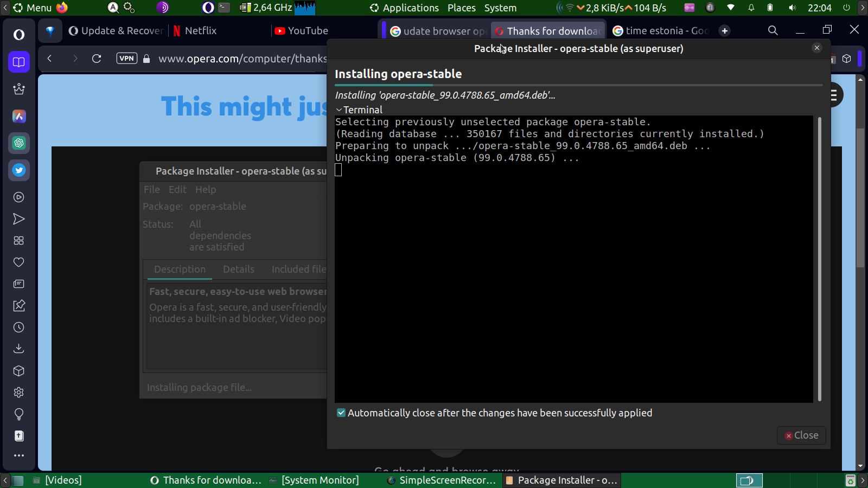Open Edit menu in background Package Installer
The image size is (868, 488).
point(177,189)
